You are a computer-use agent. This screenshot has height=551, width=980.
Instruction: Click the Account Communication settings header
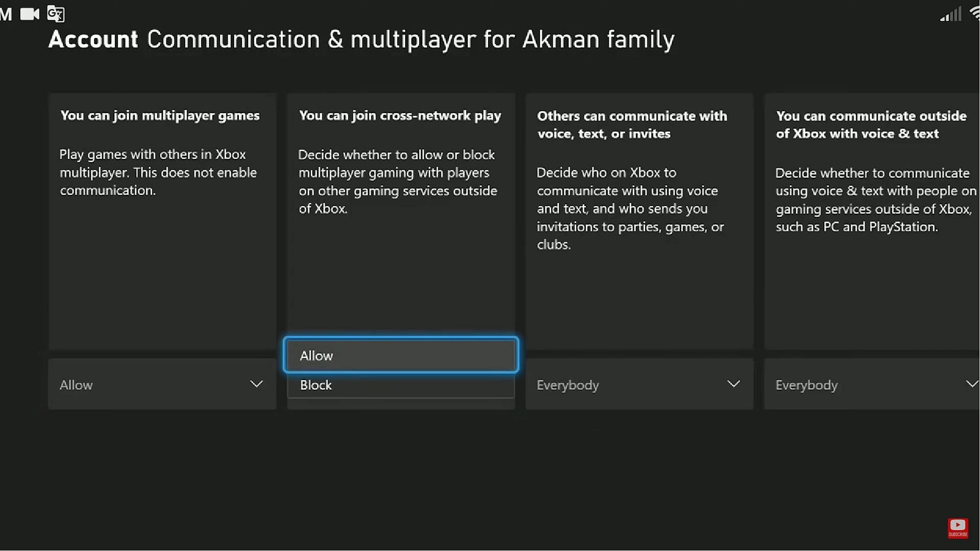pos(361,38)
